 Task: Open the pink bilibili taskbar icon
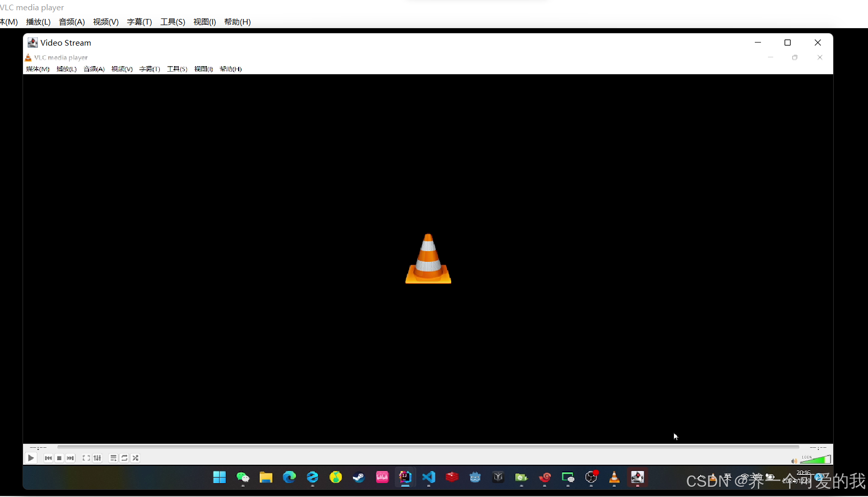382,477
